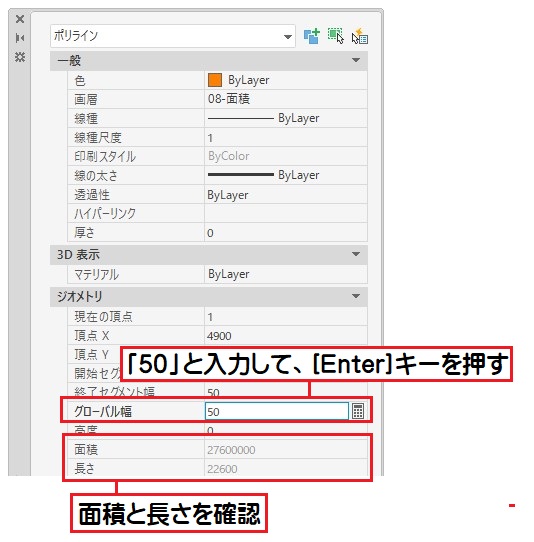This screenshot has width=534, height=542.
Task: Toggle PICKADD value icon
Action: [312, 36]
